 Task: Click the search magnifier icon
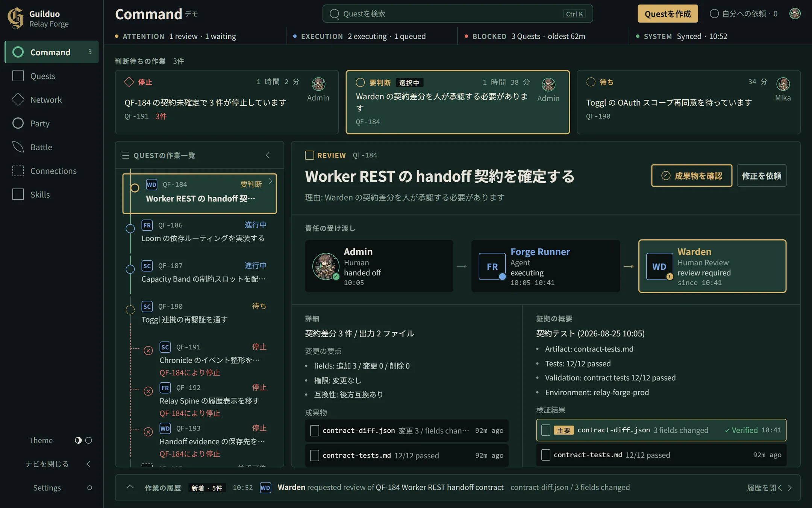tap(334, 14)
